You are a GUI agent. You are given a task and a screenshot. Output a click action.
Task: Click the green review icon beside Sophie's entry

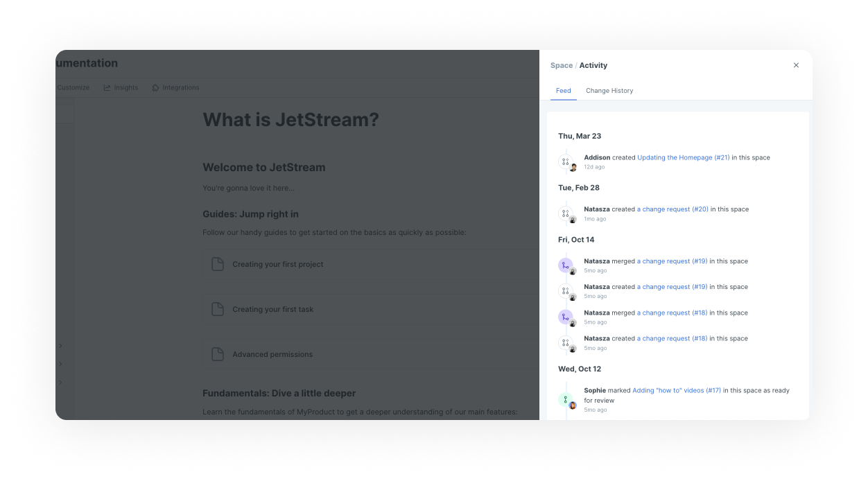(566, 399)
